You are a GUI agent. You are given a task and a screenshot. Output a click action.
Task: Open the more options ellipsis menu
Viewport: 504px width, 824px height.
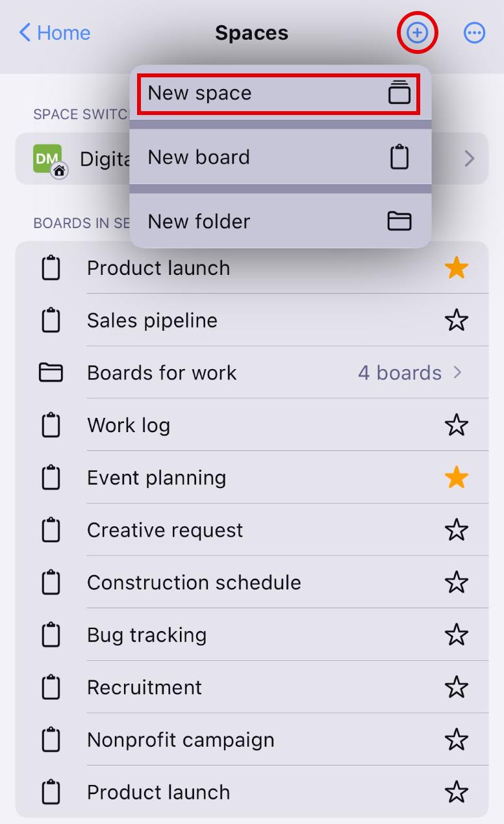click(475, 32)
